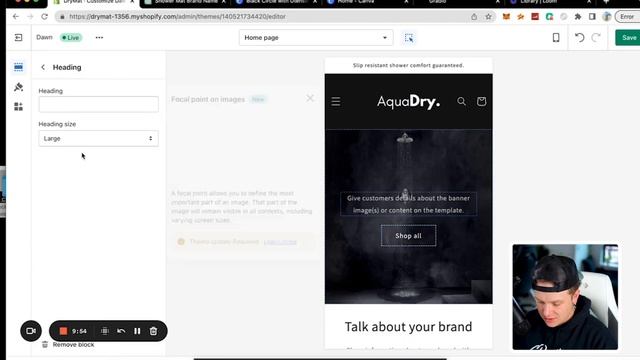
Task: Open the three-dot theme actions menu
Action: coord(99,38)
